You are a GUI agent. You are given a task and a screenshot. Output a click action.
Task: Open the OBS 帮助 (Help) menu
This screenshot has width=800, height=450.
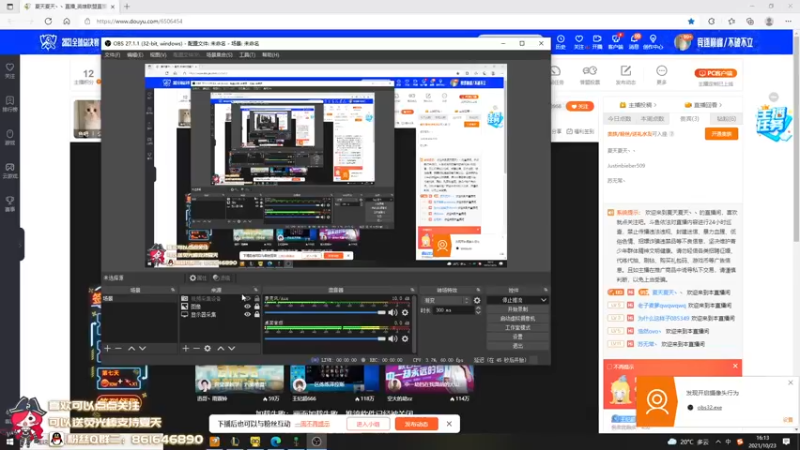pyautogui.click(x=270, y=55)
